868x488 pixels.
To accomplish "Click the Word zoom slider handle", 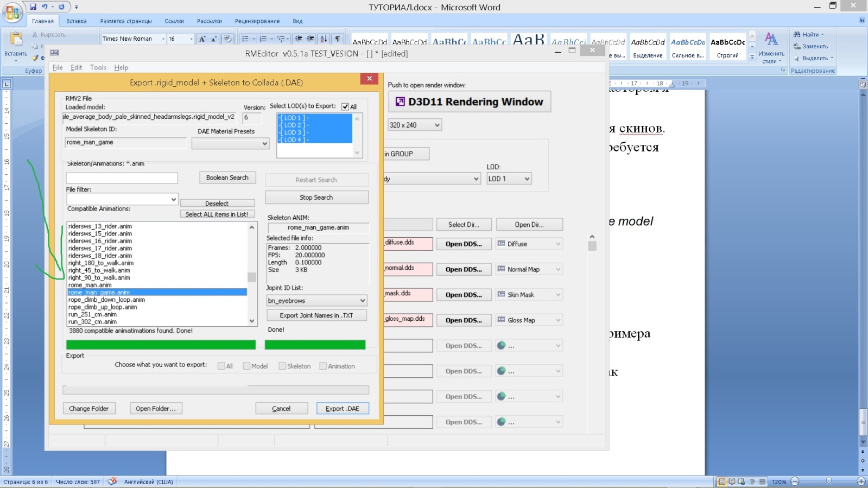I will coord(828,481).
